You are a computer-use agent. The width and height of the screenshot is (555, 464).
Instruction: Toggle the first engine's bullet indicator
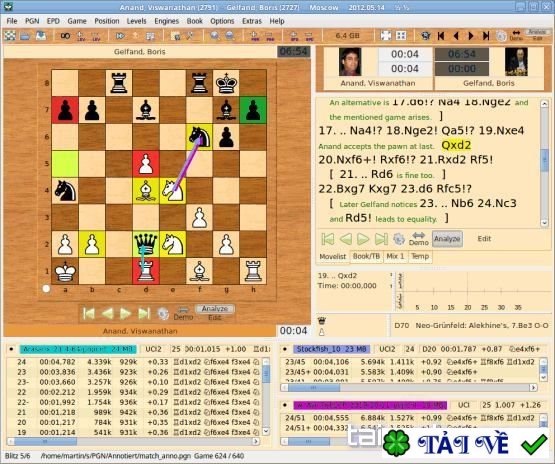pyautogui.click(x=11, y=349)
